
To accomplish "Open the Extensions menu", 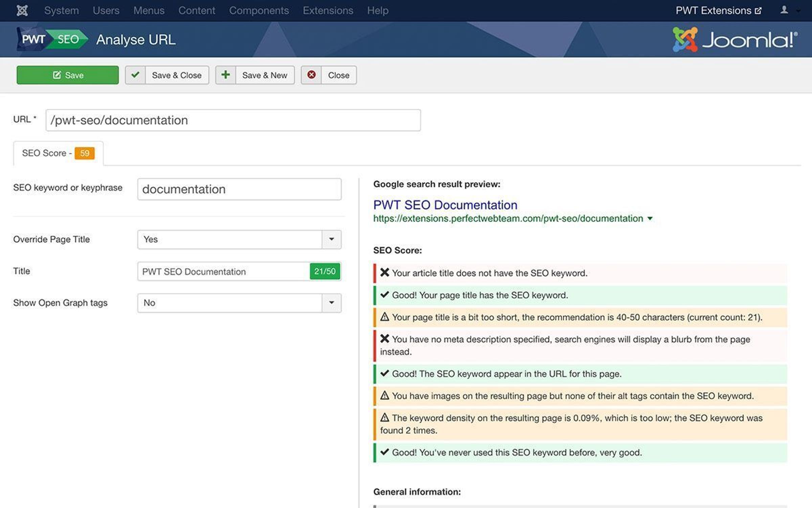I will pos(328,10).
